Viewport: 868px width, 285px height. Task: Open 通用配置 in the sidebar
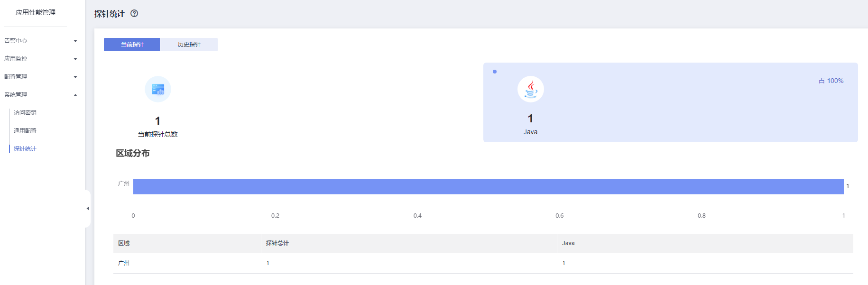(25, 131)
